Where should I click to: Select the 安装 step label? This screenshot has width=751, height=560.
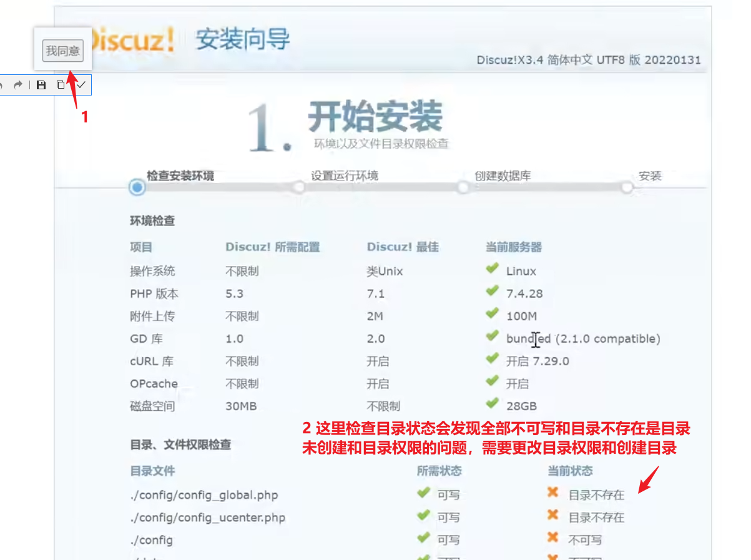point(650,176)
